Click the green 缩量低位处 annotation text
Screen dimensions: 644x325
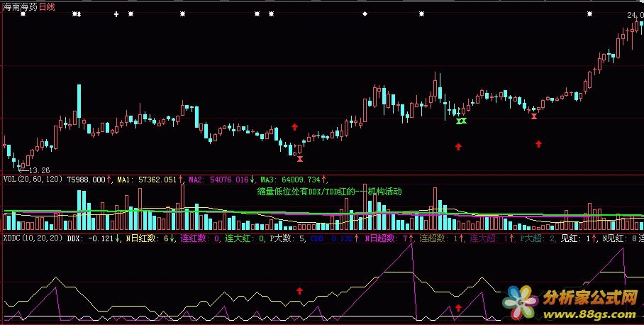[x=329, y=191]
